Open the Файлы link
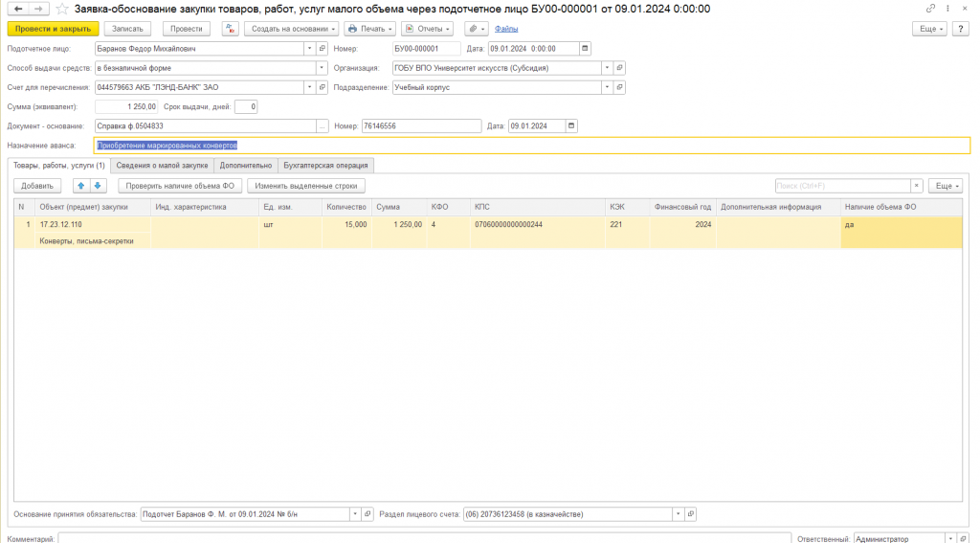Screen dimensions: 980x543 506,29
